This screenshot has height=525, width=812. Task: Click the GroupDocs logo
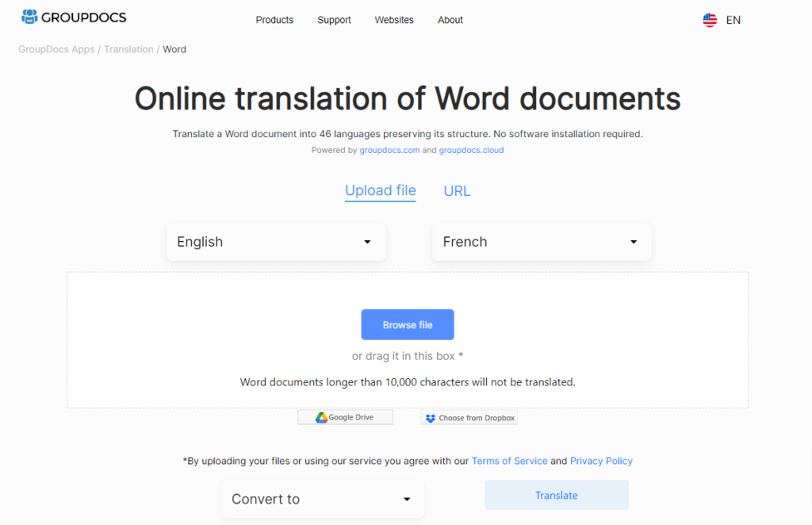coord(74,17)
